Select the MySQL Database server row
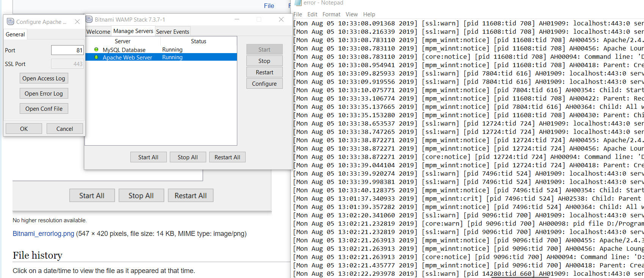 124,50
